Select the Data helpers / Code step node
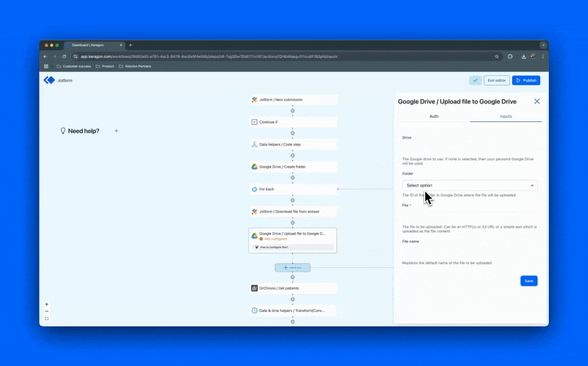The width and height of the screenshot is (588, 366). click(x=293, y=144)
